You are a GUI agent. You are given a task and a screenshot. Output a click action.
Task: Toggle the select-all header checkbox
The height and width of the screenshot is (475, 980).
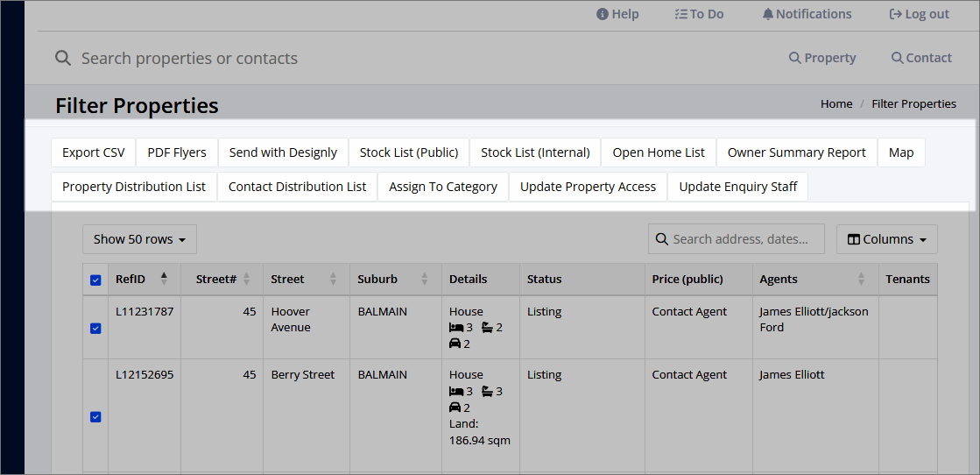coord(95,280)
